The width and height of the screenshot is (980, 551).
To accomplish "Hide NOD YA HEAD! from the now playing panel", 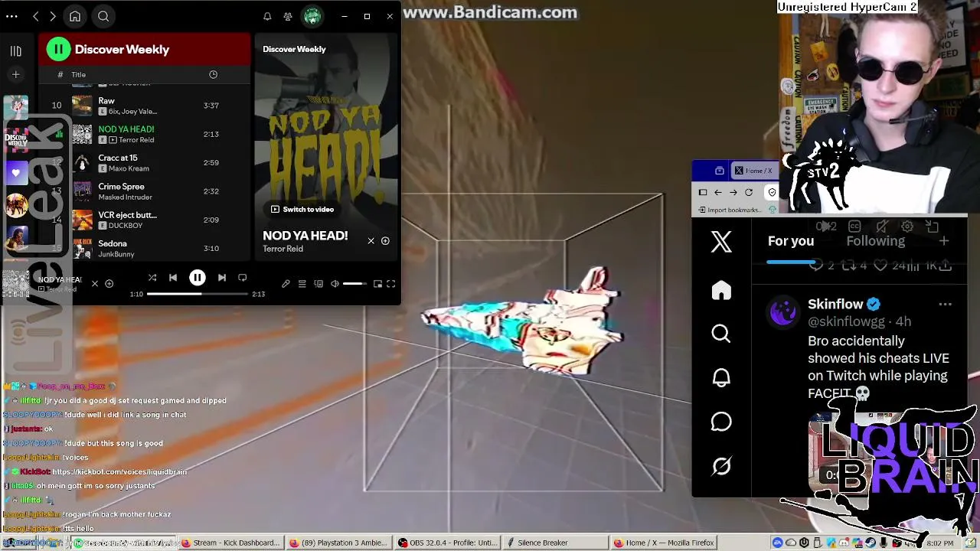I will pos(371,241).
